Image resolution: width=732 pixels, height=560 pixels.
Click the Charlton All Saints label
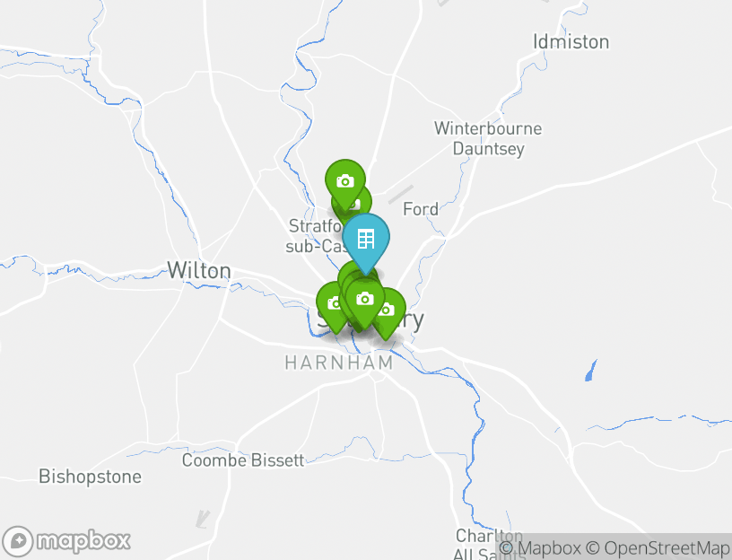[x=489, y=544]
